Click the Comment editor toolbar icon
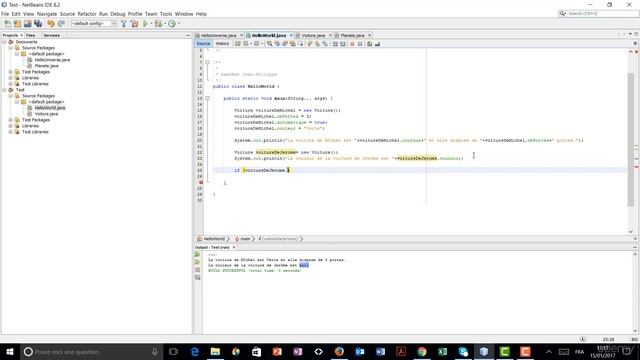The height and width of the screenshot is (360, 640). click(369, 44)
